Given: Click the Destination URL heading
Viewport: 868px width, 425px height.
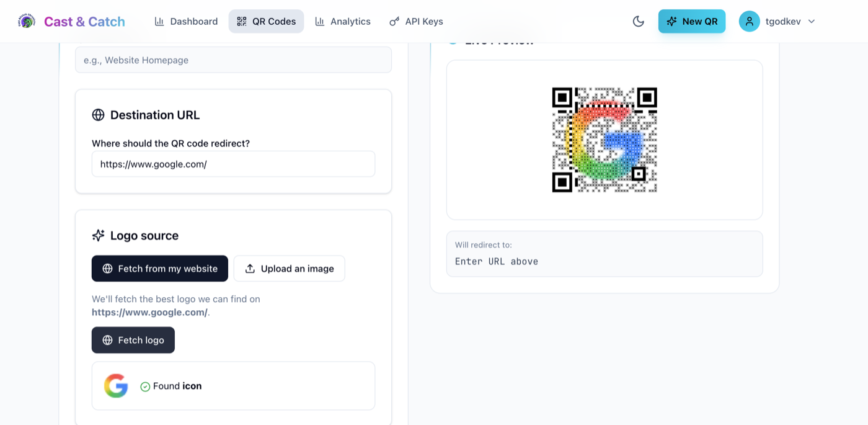Looking at the screenshot, I should [155, 115].
